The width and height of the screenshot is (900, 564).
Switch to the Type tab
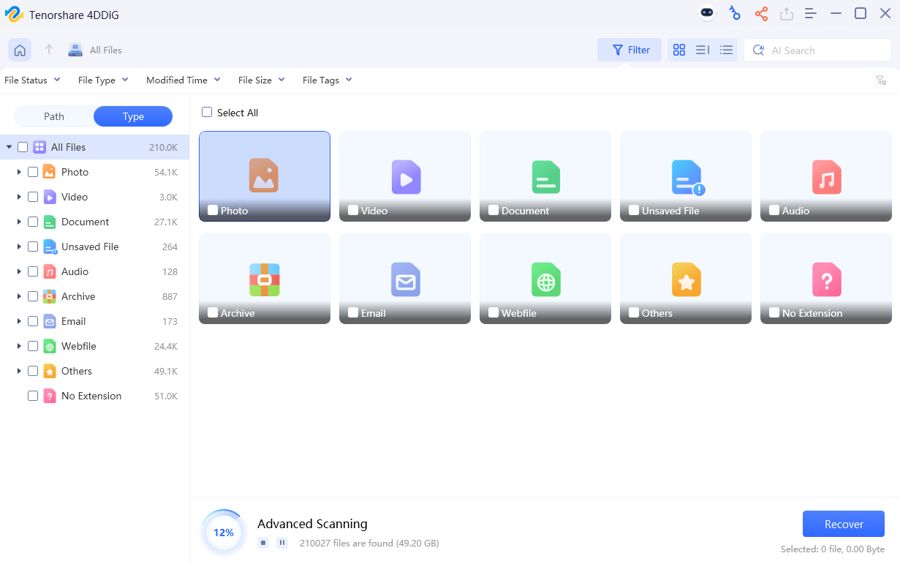[133, 116]
